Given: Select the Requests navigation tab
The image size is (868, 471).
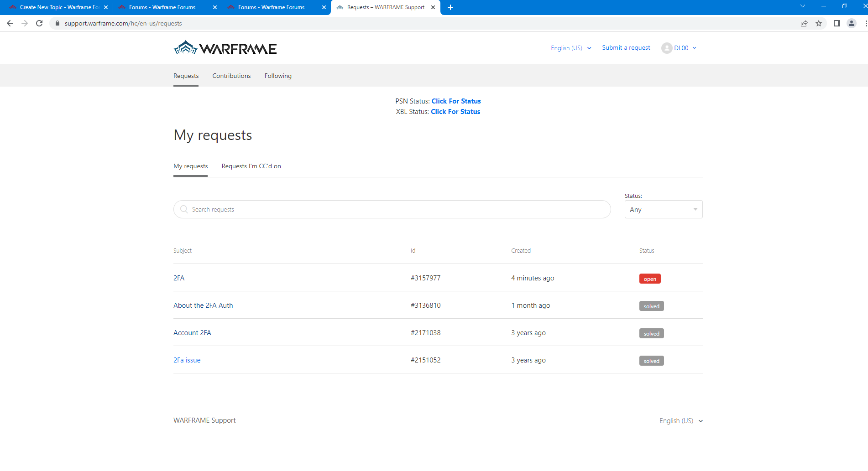Looking at the screenshot, I should point(186,76).
